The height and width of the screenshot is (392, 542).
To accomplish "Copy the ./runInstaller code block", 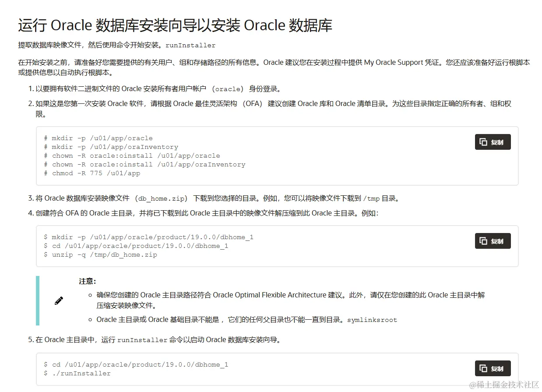I will tap(493, 368).
